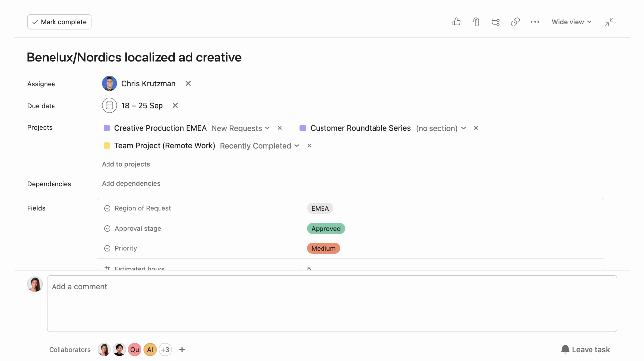Open the more actions ellipsis menu
Screen dimensions: 644x361
pyautogui.click(x=535, y=22)
